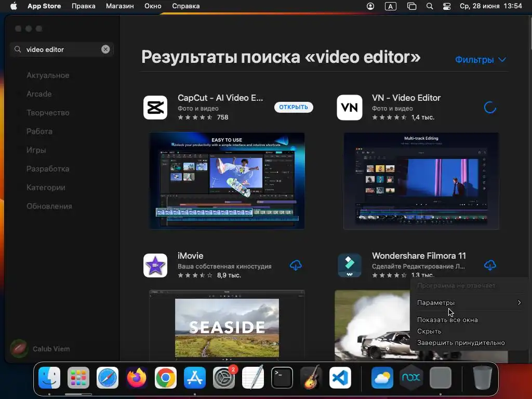Open System Settings from the Dock

pos(224,378)
